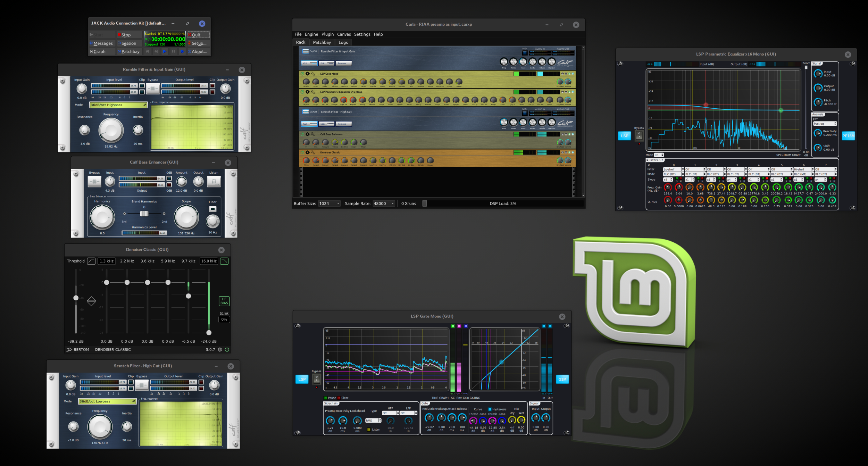Viewport: 868px width, 466px height.
Task: Click wrench icon of LSP Parametric Equalizer rack row
Action: (313, 92)
